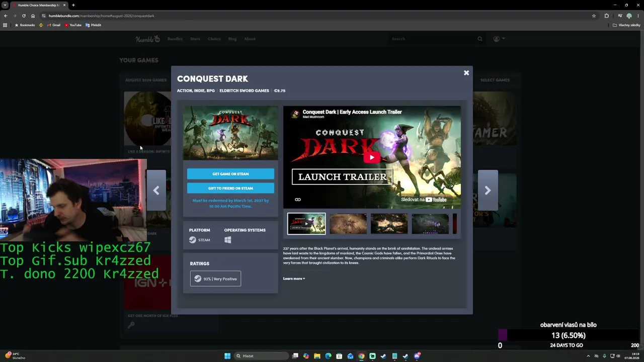Go to the next game with right arrow
644x362 pixels.
488,191
